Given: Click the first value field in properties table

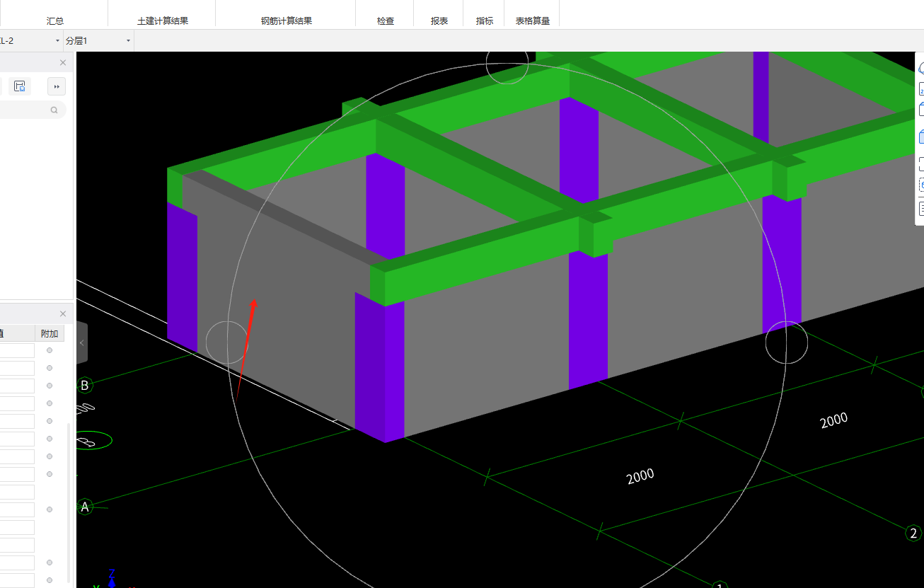Looking at the screenshot, I should click(x=17, y=351).
